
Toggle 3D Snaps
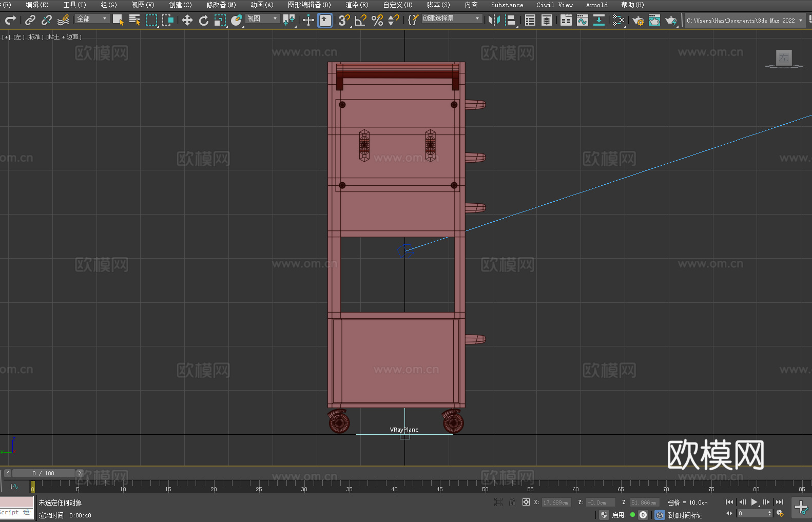click(x=344, y=20)
